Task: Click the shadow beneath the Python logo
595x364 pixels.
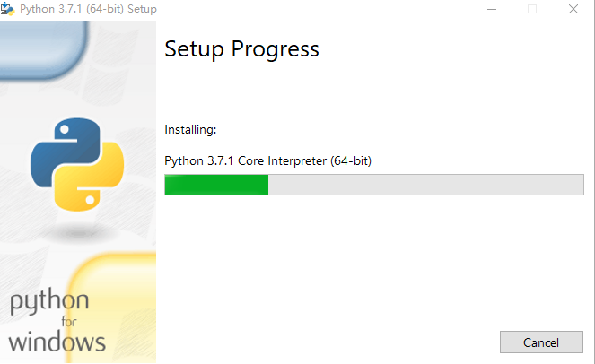Action: pos(78,232)
